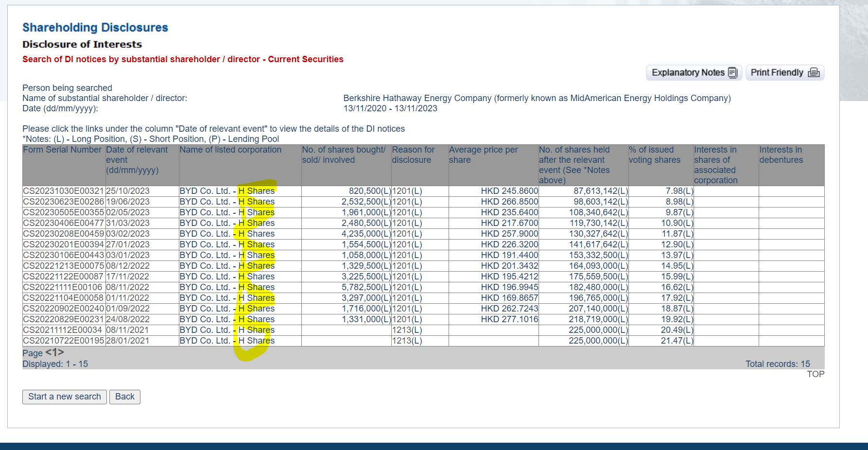Open the Explanatory Notes document icon

pos(733,73)
